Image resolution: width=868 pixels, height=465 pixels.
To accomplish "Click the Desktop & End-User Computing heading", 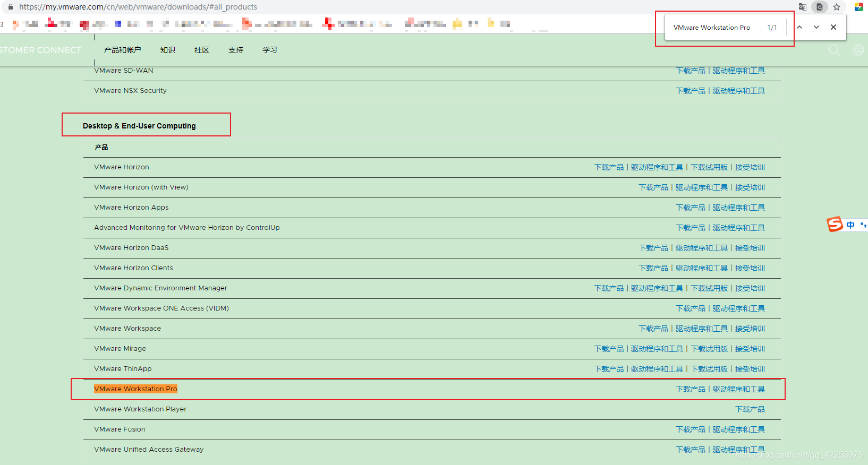I will [x=139, y=126].
